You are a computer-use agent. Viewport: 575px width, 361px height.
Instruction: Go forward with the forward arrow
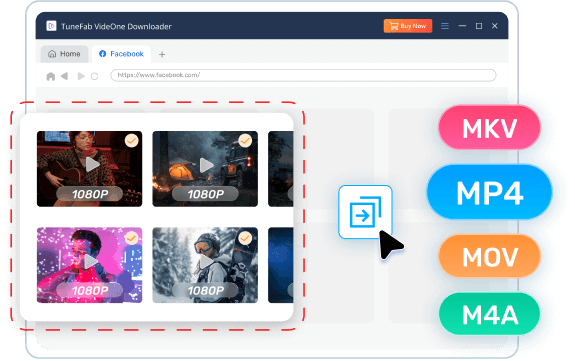coord(81,76)
